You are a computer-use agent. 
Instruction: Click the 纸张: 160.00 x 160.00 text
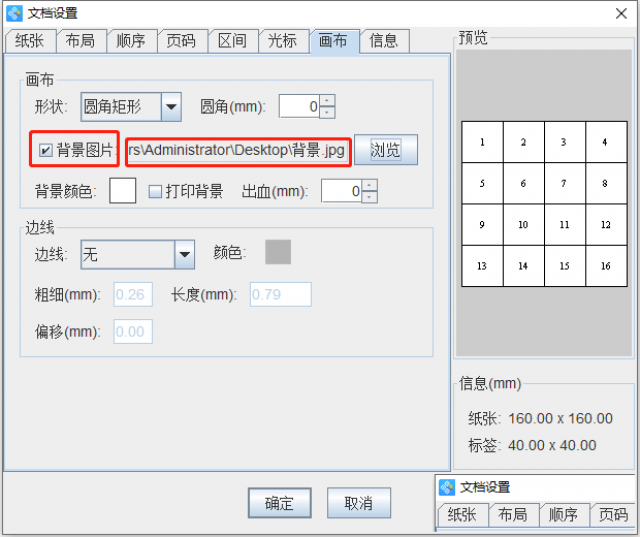tap(540, 419)
